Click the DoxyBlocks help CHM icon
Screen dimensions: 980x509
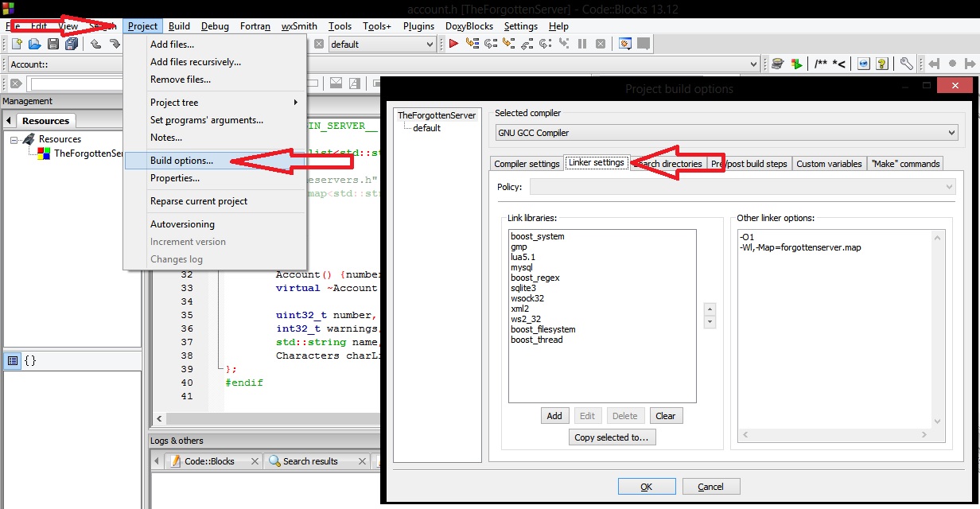tap(881, 64)
